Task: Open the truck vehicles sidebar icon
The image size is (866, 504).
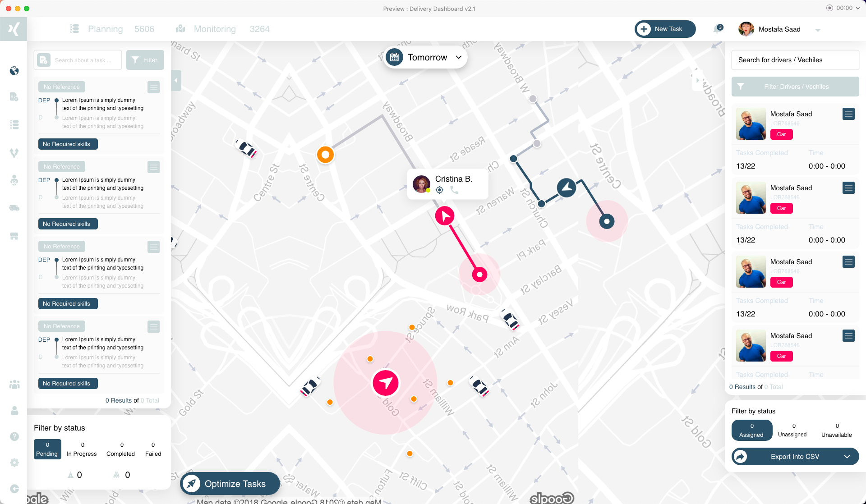Action: pos(14,208)
